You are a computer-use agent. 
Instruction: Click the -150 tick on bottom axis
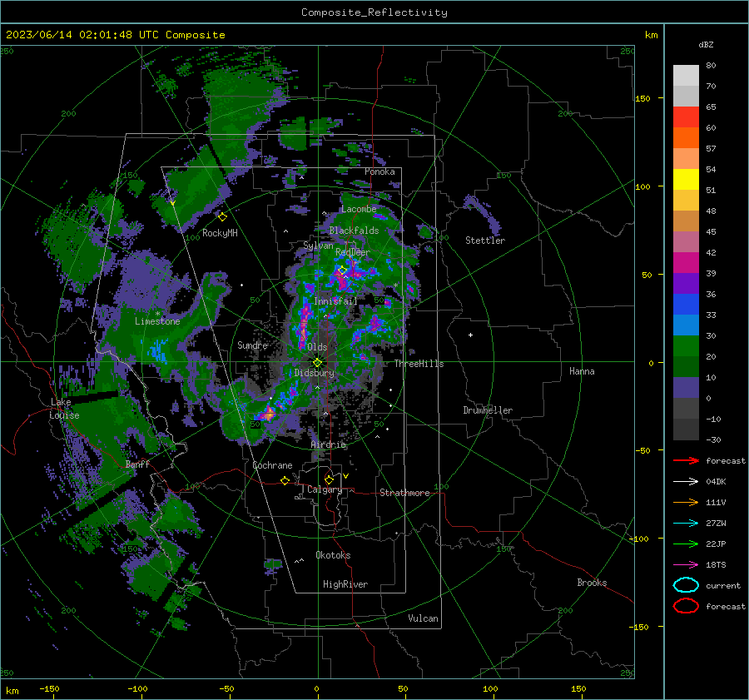click(49, 688)
